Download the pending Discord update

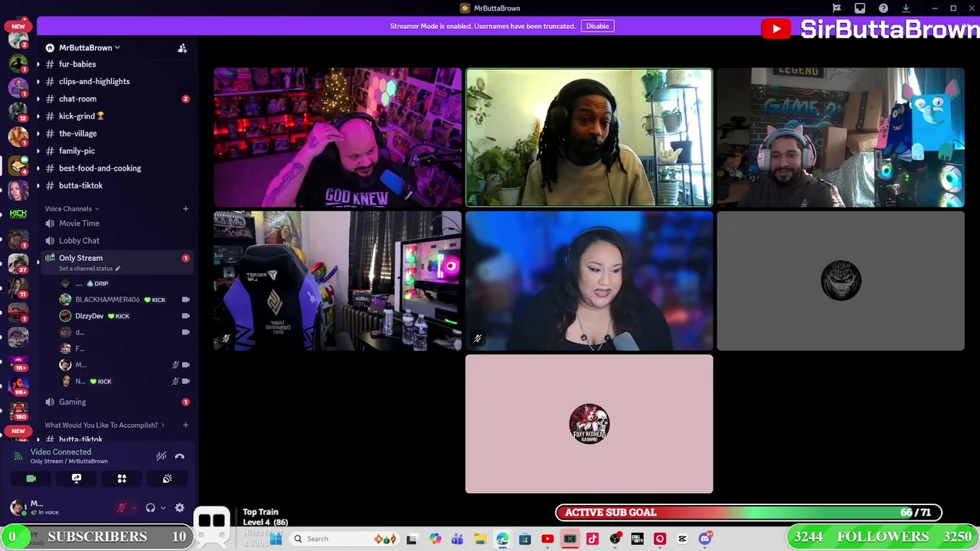(906, 8)
